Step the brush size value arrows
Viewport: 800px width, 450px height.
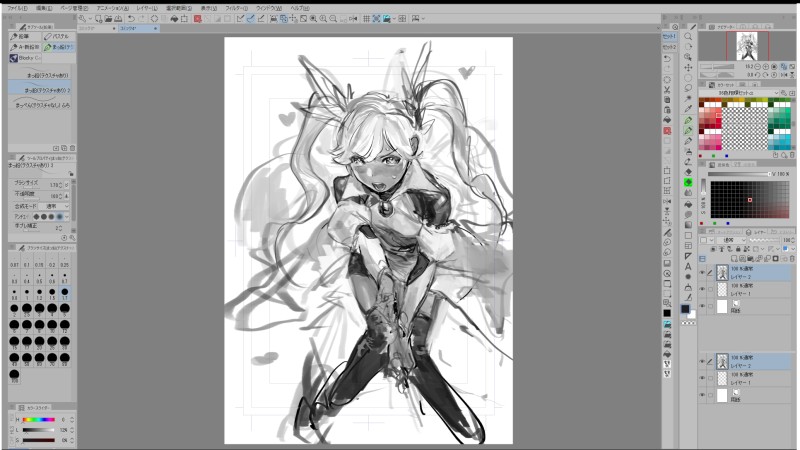coord(61,185)
